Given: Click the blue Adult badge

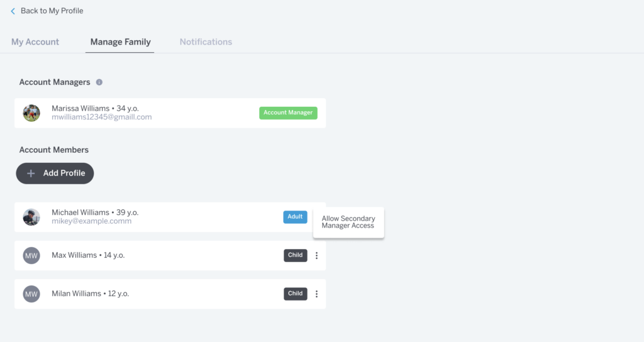Looking at the screenshot, I should (x=295, y=217).
